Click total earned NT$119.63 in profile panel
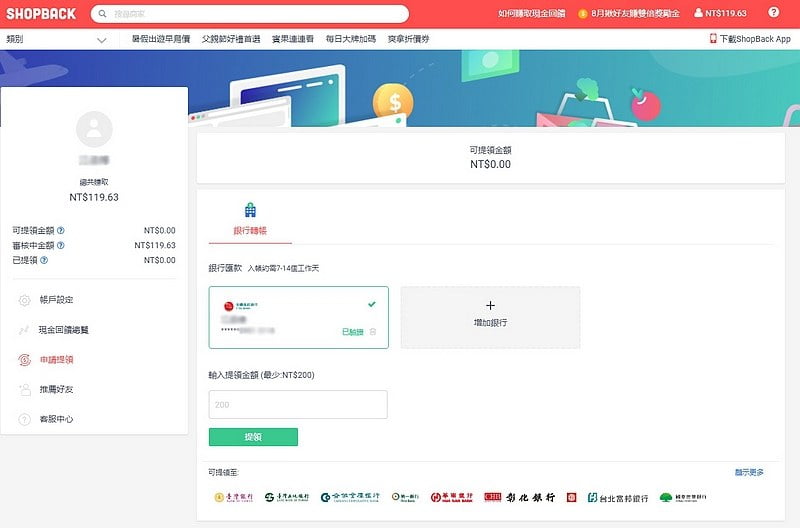The height and width of the screenshot is (528, 800). tap(94, 197)
